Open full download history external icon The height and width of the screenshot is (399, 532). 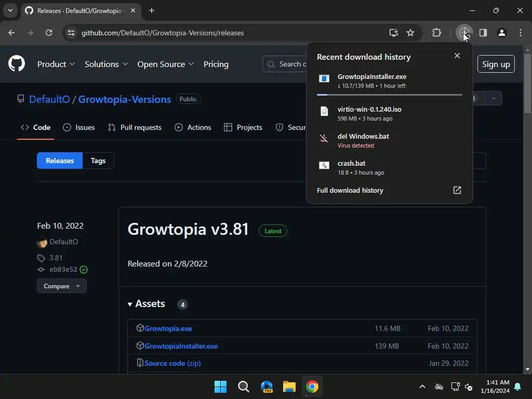[x=457, y=190]
